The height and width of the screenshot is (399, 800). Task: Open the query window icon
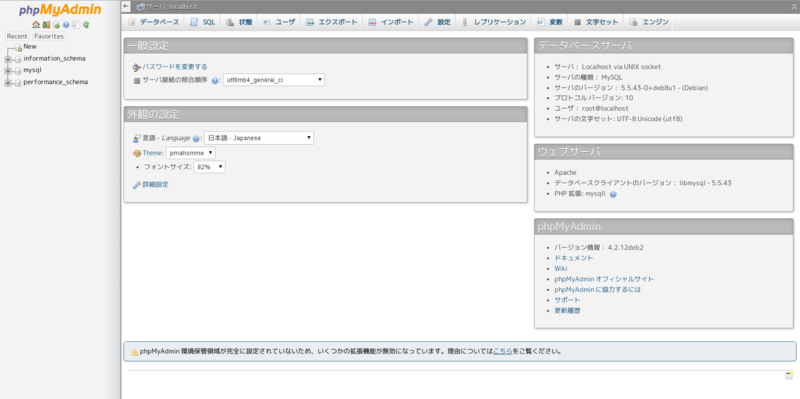[57, 24]
